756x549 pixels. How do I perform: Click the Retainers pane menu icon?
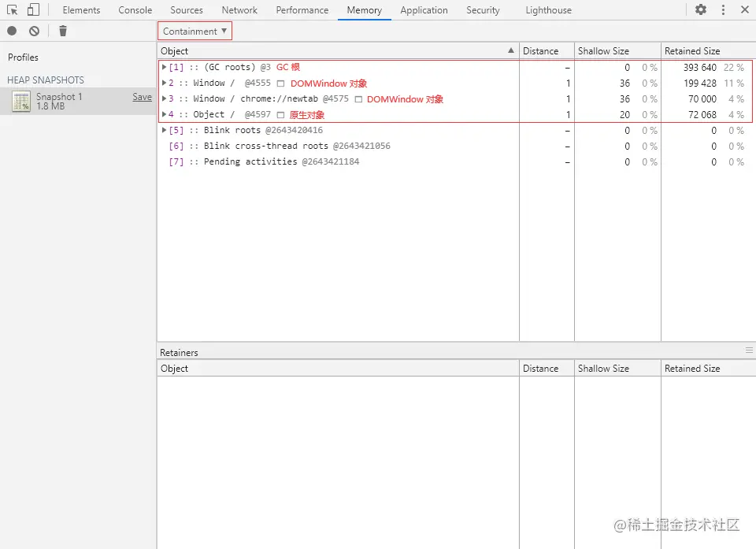click(749, 351)
